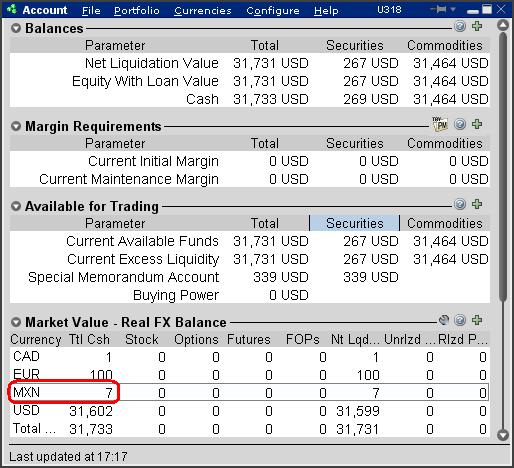Collapse the Balances section
514x468 pixels.
pyautogui.click(x=16, y=28)
